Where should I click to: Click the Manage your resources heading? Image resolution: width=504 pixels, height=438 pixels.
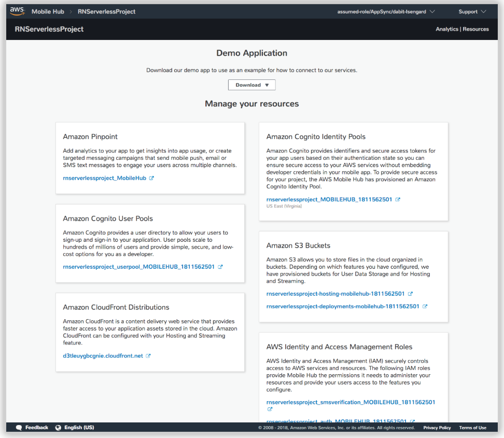tap(251, 104)
